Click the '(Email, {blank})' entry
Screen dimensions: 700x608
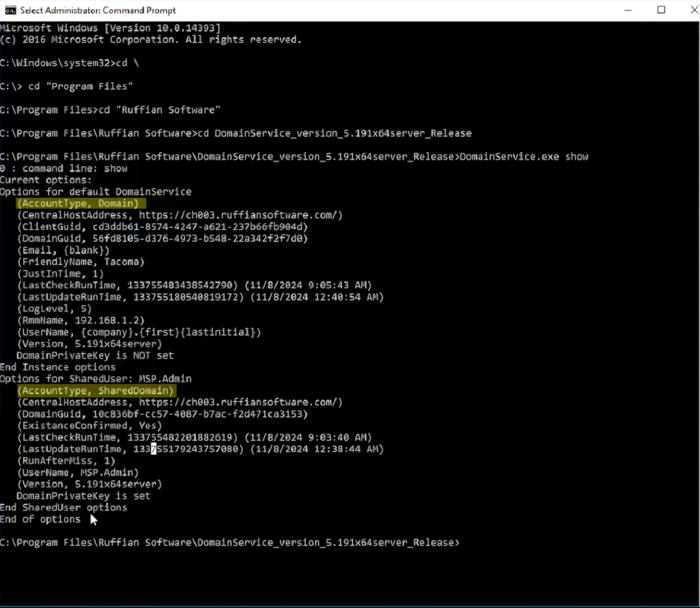point(63,250)
